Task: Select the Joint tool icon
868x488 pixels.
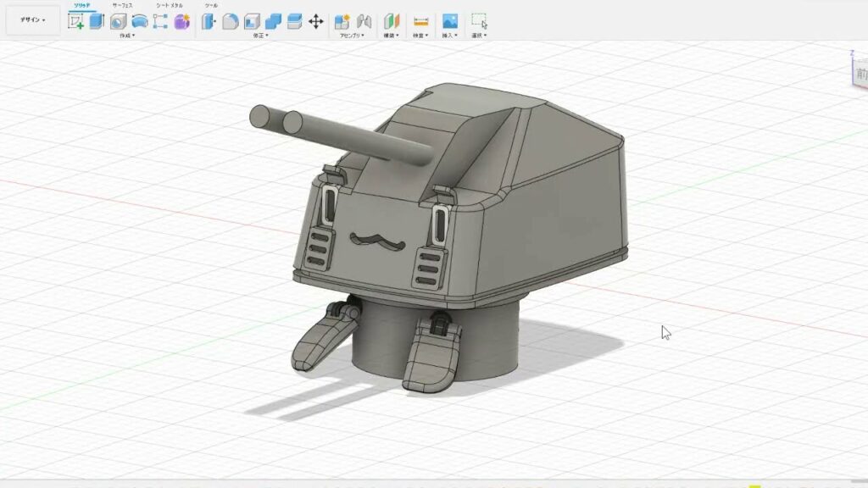Action: [364, 21]
